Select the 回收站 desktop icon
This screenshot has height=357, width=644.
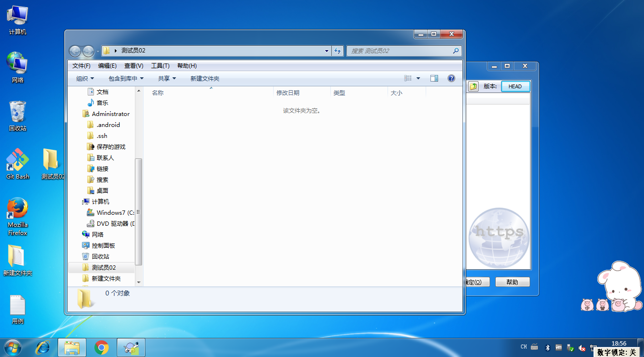[18, 116]
